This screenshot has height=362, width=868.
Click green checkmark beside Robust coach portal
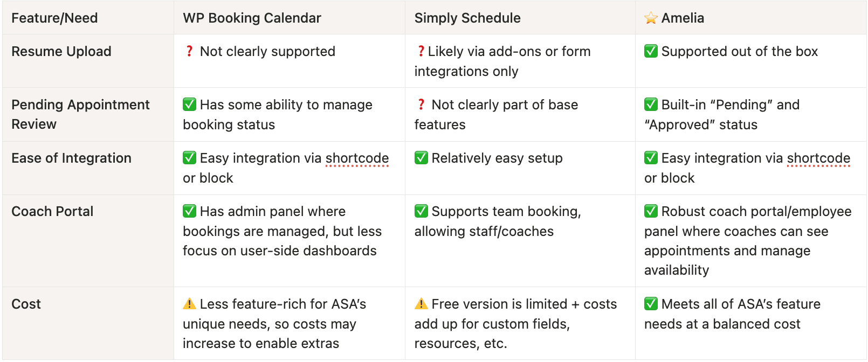[x=651, y=211]
